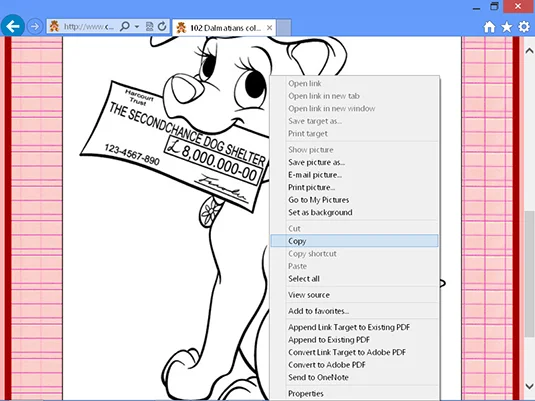Open a new blank tab

(x=284, y=27)
